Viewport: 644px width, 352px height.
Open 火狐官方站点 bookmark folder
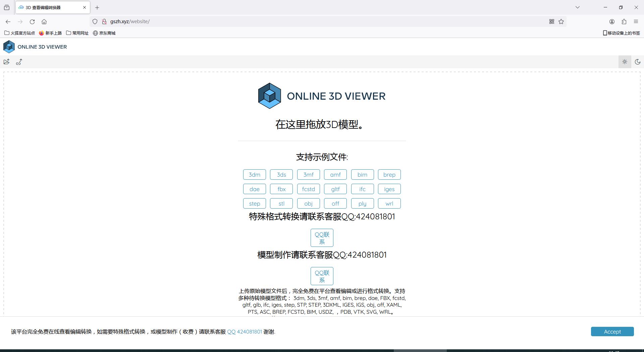(19, 33)
